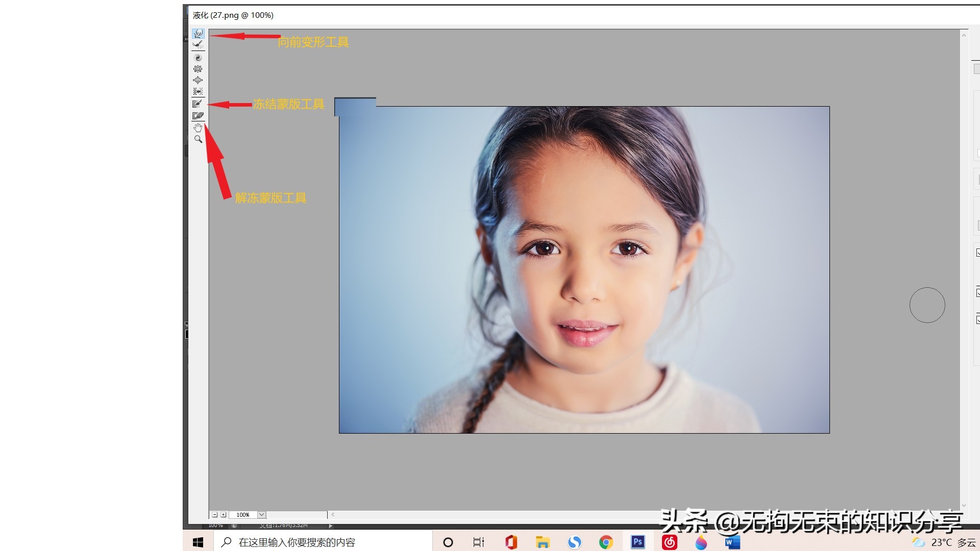Click the minus zoom-out button

point(215,515)
